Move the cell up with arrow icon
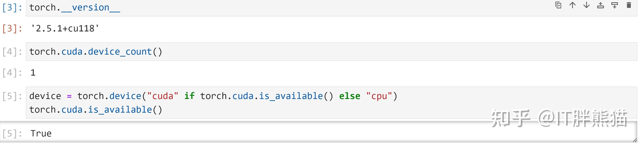This screenshot has width=644, height=144. point(572,5)
